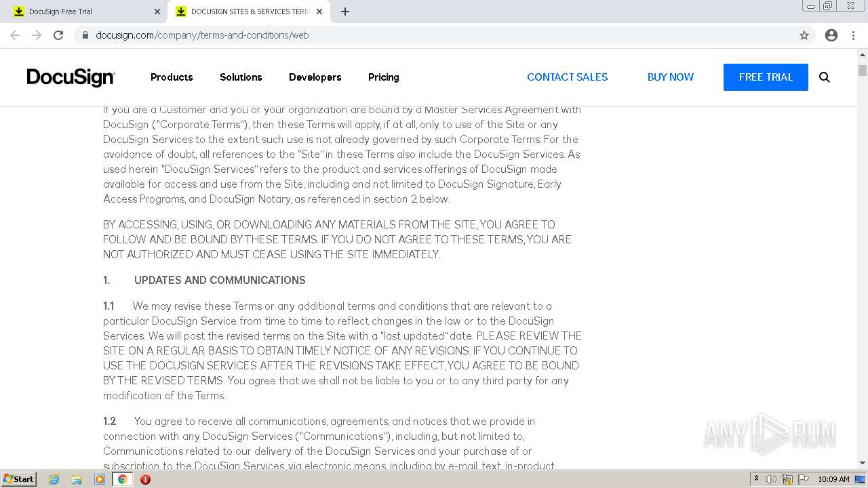Close the DocuSign Free Trial tab
The image size is (868, 488).
(157, 12)
